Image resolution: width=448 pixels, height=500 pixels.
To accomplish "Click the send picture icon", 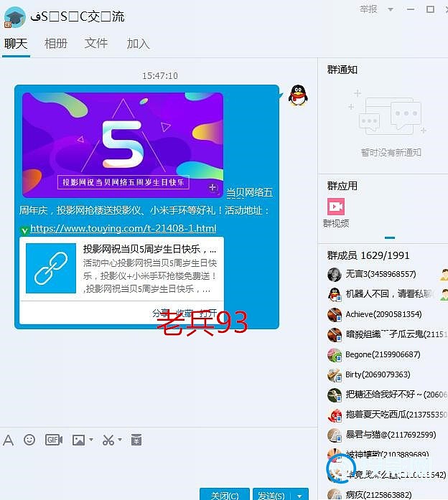I will click(x=78, y=440).
